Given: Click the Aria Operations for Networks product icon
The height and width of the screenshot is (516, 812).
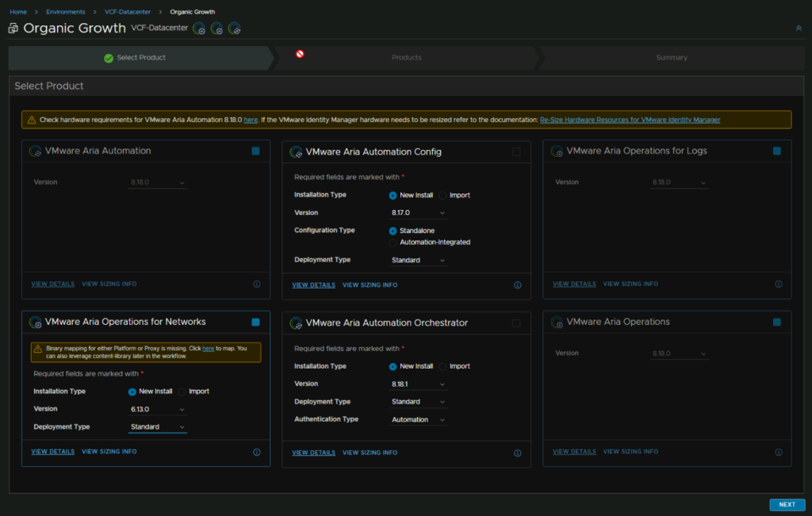Looking at the screenshot, I should click(35, 323).
